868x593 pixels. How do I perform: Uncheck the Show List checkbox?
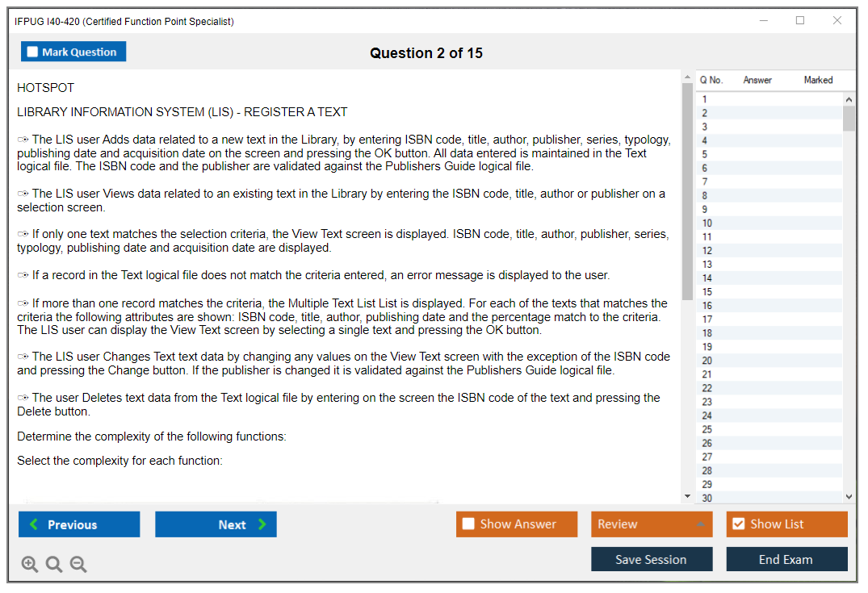738,524
